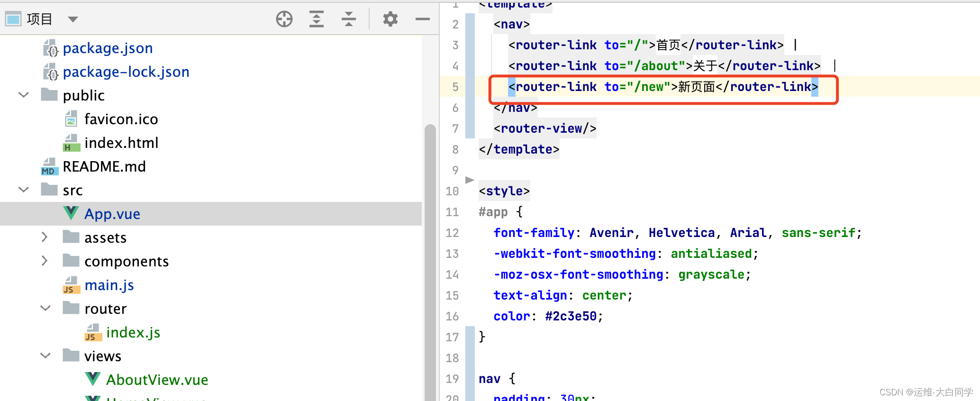The image size is (980, 401).
Task: Click line number 5 in gutter
Action: tap(455, 87)
